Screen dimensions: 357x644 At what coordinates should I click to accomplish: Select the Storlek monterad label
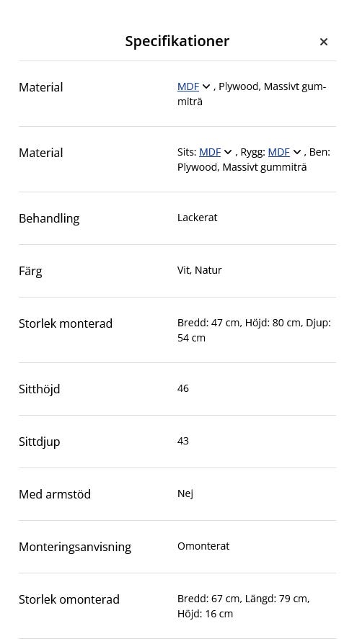66,323
